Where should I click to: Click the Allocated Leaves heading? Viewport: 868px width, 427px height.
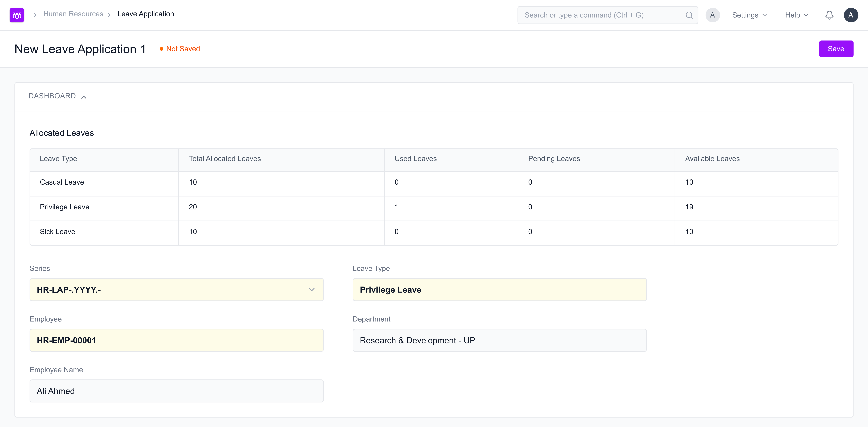click(62, 133)
